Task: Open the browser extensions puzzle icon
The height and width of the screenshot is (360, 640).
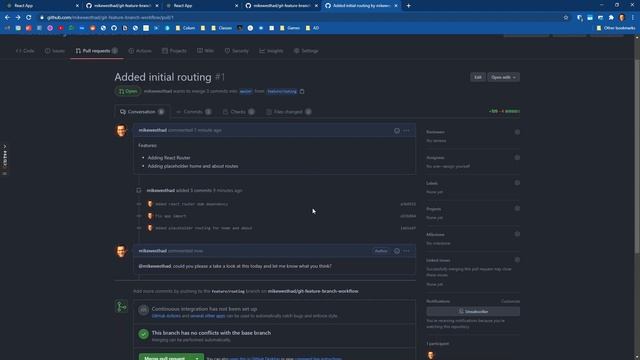Action: click(611, 18)
